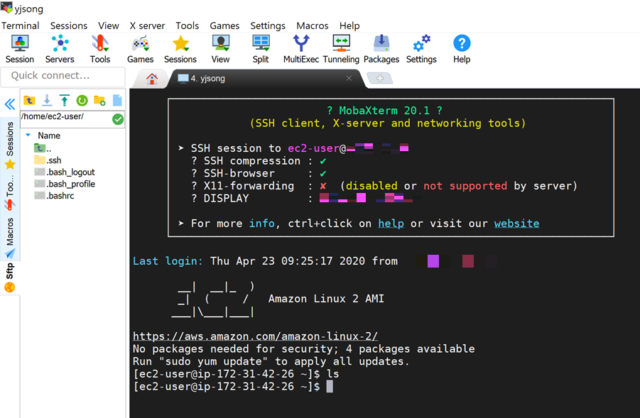Open the Macros menu
The height and width of the screenshot is (418, 640).
pyautogui.click(x=312, y=26)
